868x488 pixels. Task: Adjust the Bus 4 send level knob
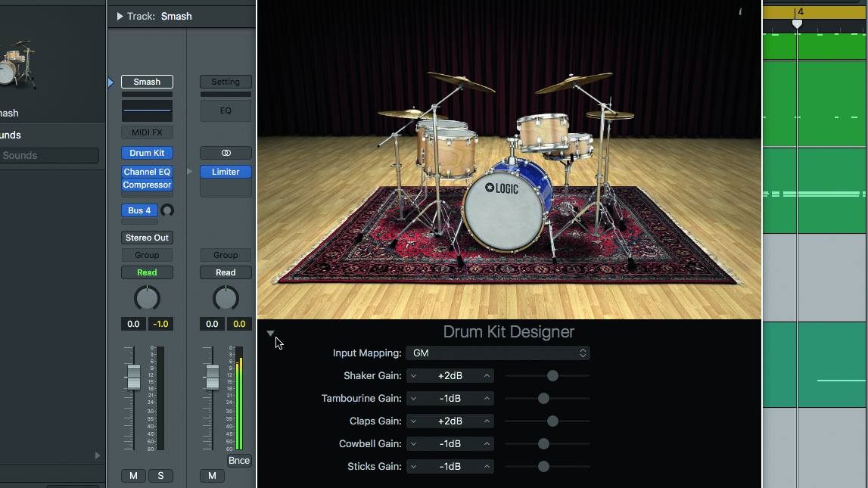point(167,210)
